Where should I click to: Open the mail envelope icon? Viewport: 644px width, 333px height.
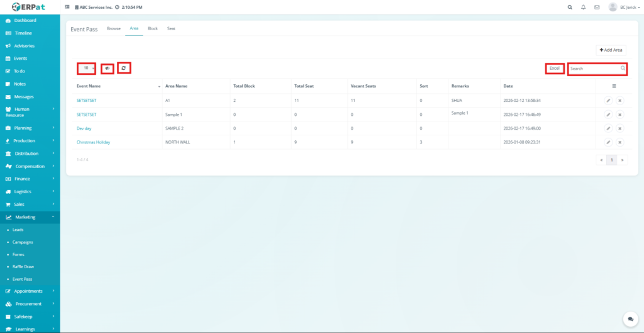tap(597, 8)
